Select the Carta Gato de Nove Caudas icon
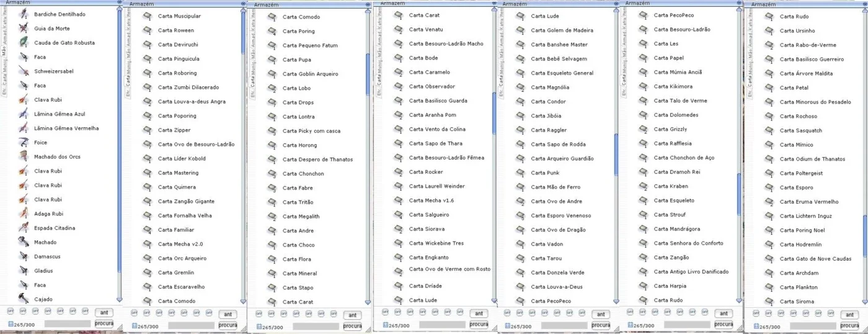This screenshot has height=334, width=868. [769, 259]
